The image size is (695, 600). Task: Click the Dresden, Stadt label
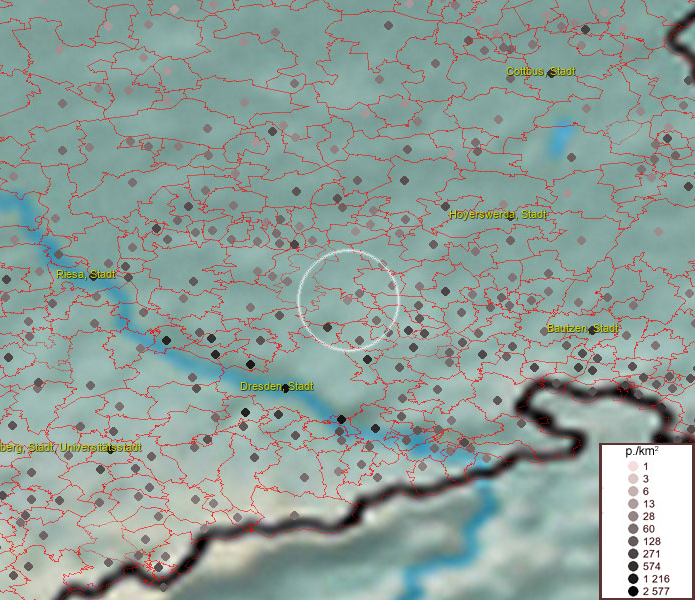(277, 386)
